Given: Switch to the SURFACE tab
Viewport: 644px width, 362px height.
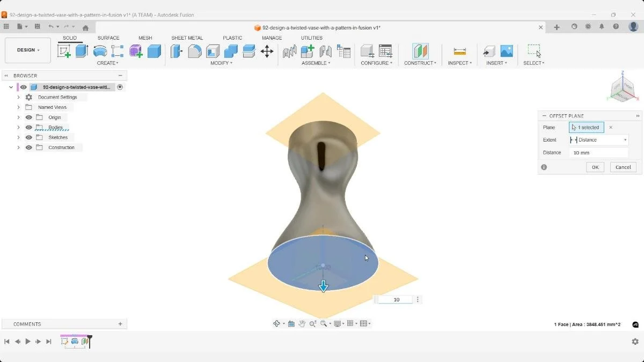Looking at the screenshot, I should (108, 38).
